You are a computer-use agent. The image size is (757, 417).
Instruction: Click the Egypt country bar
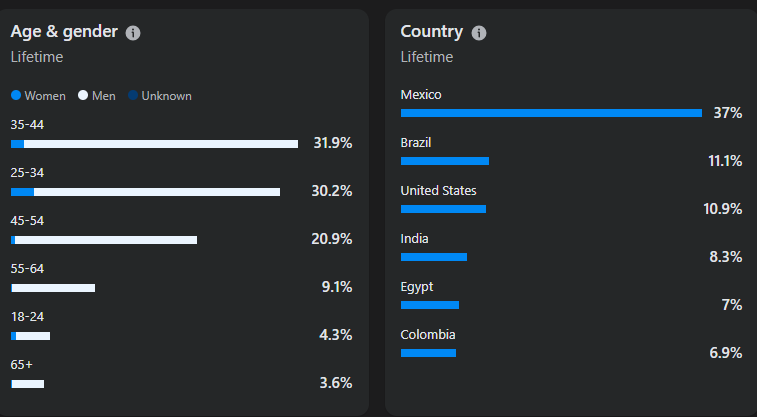tap(430, 305)
